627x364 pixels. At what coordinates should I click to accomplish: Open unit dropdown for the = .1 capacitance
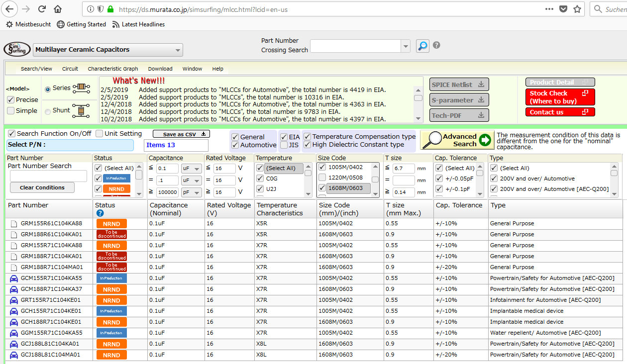pyautogui.click(x=191, y=180)
